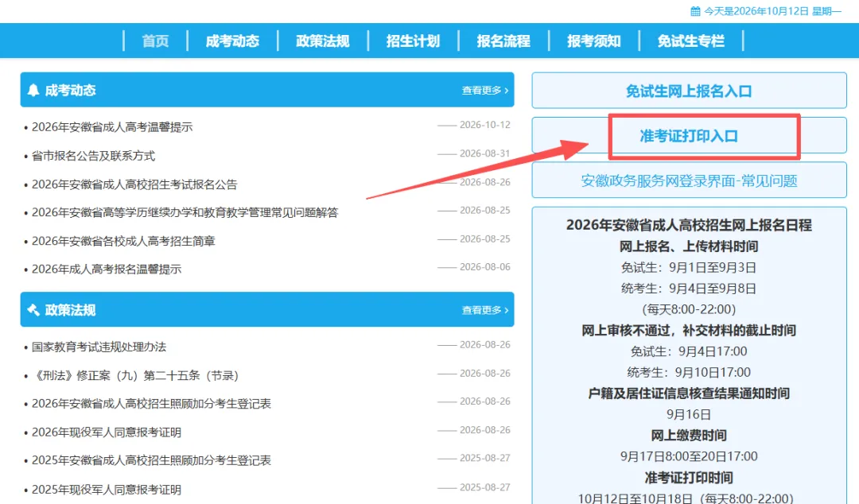Click the 9月16日 date line
The width and height of the screenshot is (859, 504).
[689, 414]
